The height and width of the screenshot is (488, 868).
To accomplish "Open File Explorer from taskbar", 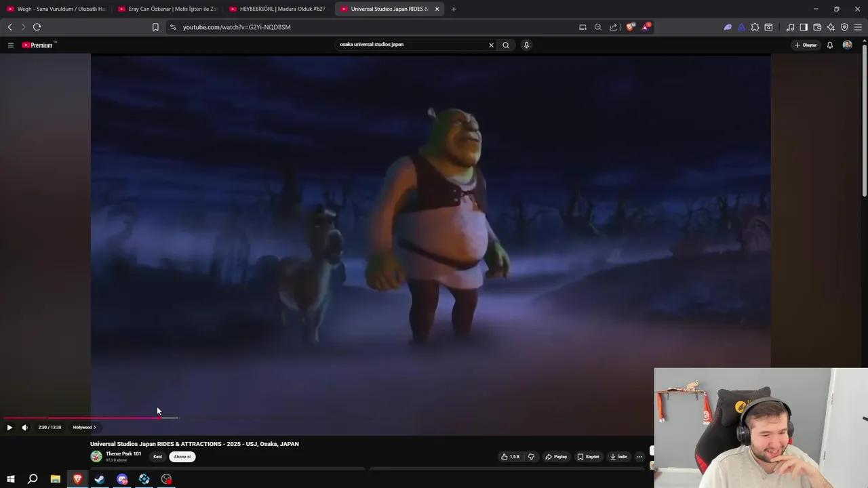I will pyautogui.click(x=56, y=479).
